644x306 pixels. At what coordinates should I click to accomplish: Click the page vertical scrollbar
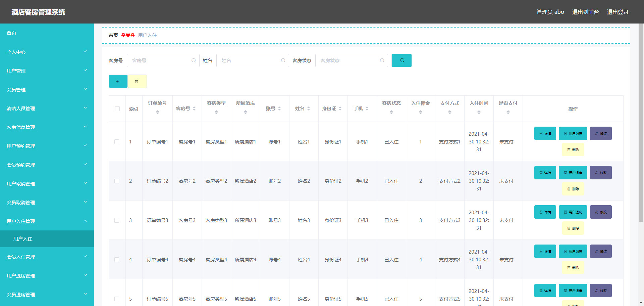[641, 123]
